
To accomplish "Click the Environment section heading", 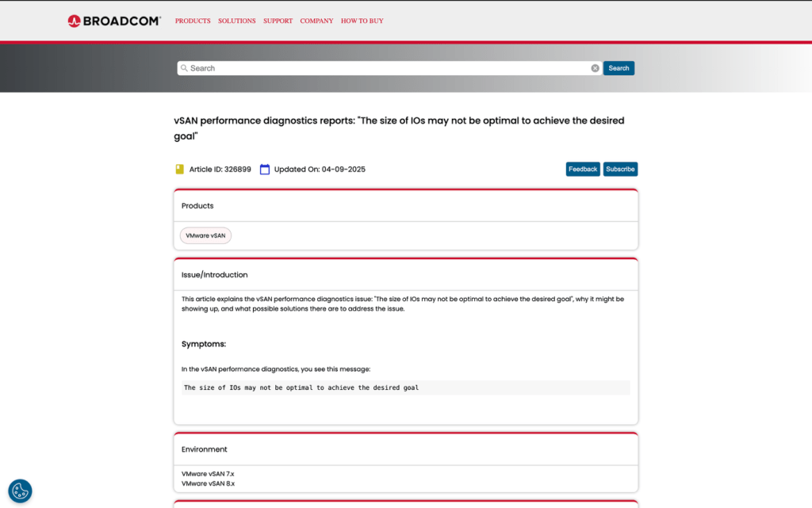I will click(x=204, y=449).
